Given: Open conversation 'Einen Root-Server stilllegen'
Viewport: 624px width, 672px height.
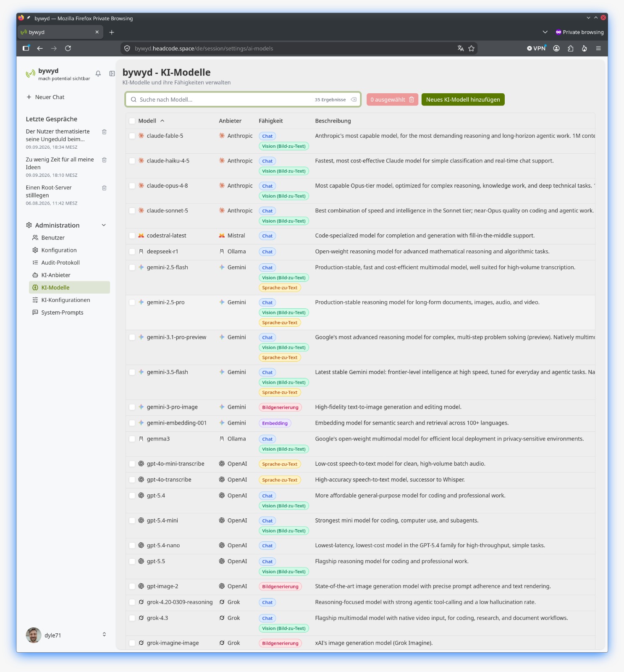Looking at the screenshot, I should point(49,192).
